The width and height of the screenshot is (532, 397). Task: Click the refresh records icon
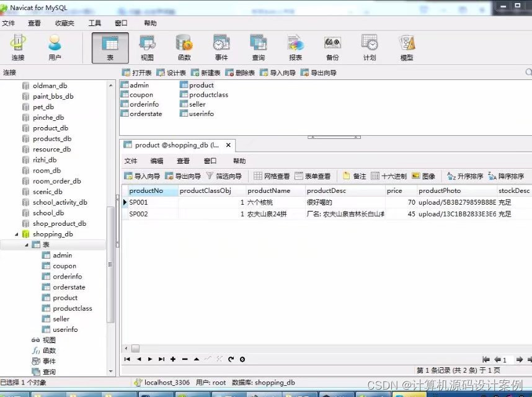pyautogui.click(x=231, y=359)
